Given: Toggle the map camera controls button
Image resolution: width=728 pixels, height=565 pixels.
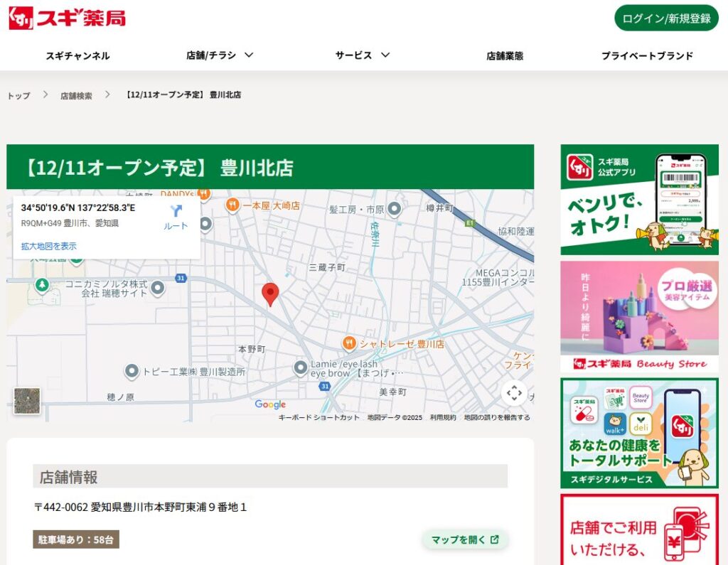Looking at the screenshot, I should 514,393.
